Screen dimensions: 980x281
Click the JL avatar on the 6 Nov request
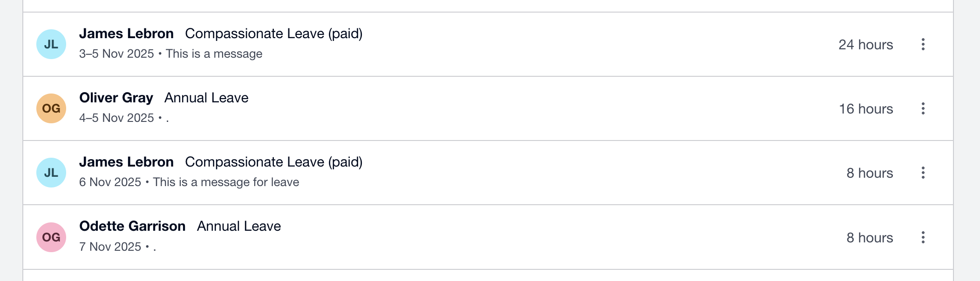pos(51,173)
